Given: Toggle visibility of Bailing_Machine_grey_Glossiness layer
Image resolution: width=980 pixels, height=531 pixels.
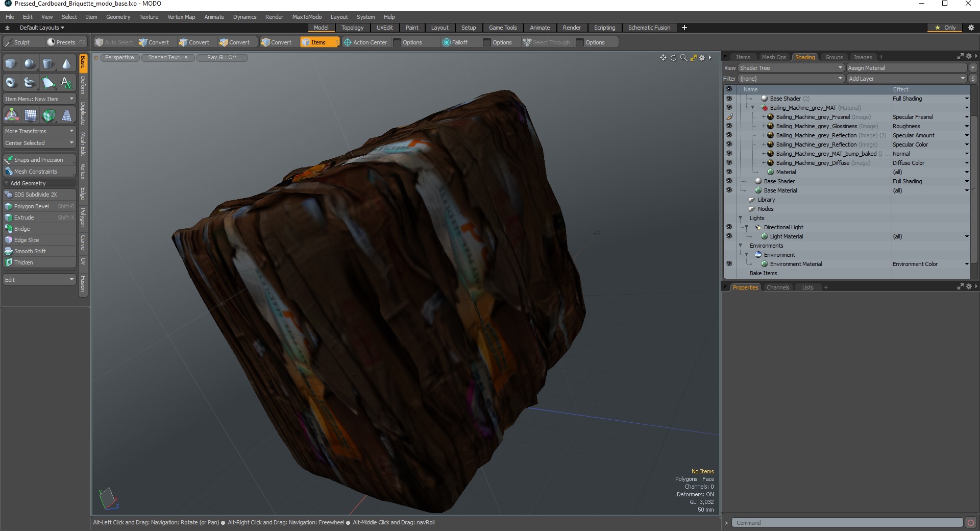Looking at the screenshot, I should [x=729, y=126].
